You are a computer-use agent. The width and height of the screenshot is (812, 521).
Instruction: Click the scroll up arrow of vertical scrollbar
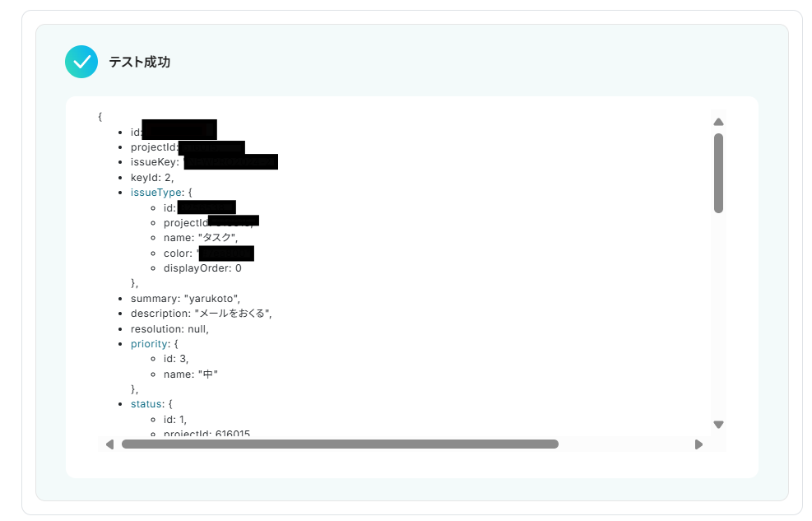[x=718, y=122]
